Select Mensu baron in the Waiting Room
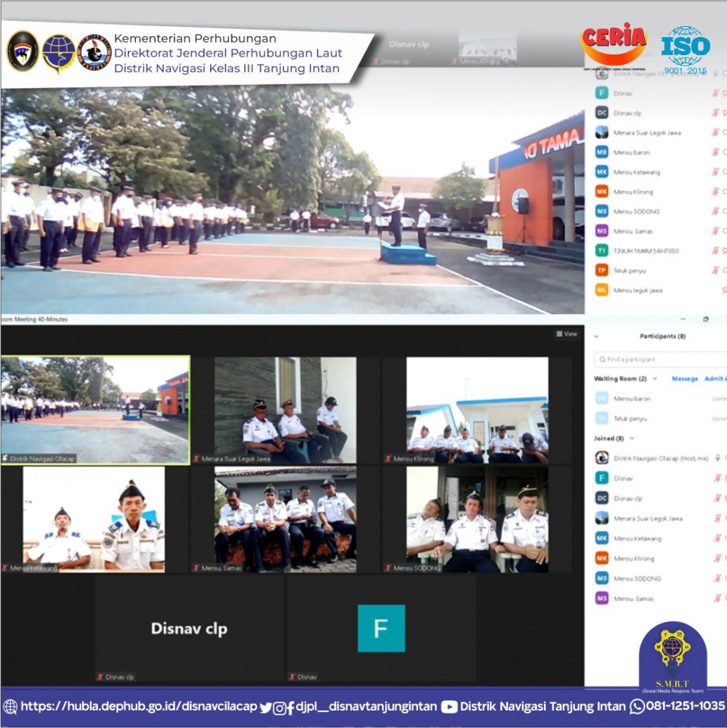Image resolution: width=727 pixels, height=728 pixels. tap(659, 398)
